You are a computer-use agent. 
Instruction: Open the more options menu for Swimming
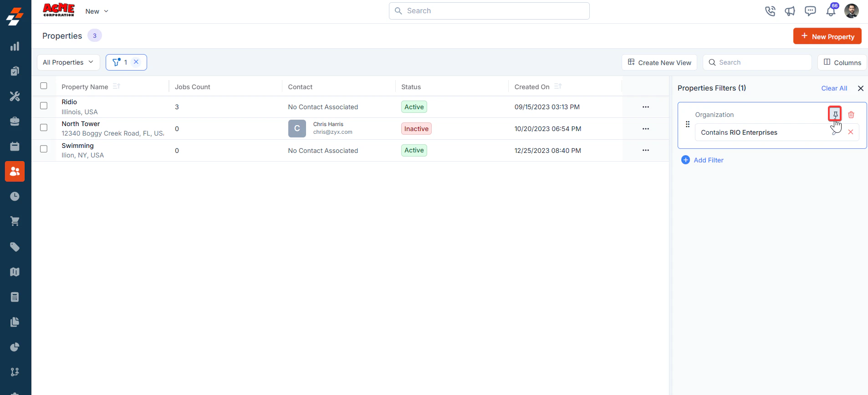646,150
